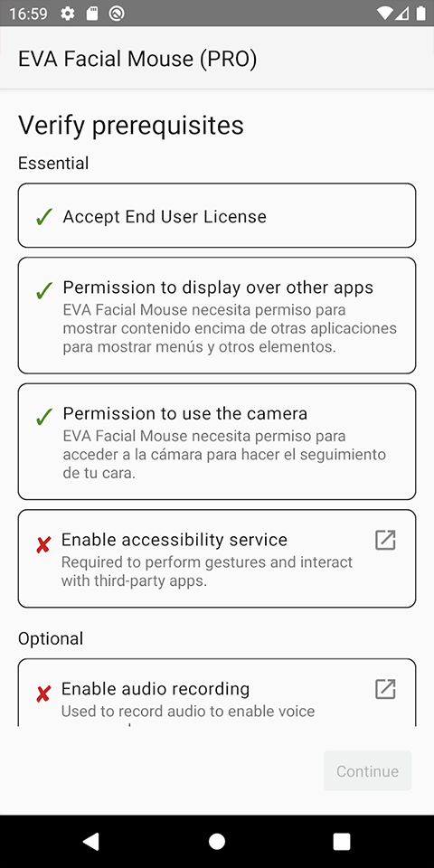This screenshot has height=868, width=434.
Task: Click the red X beside audio recording
Action: (43, 694)
